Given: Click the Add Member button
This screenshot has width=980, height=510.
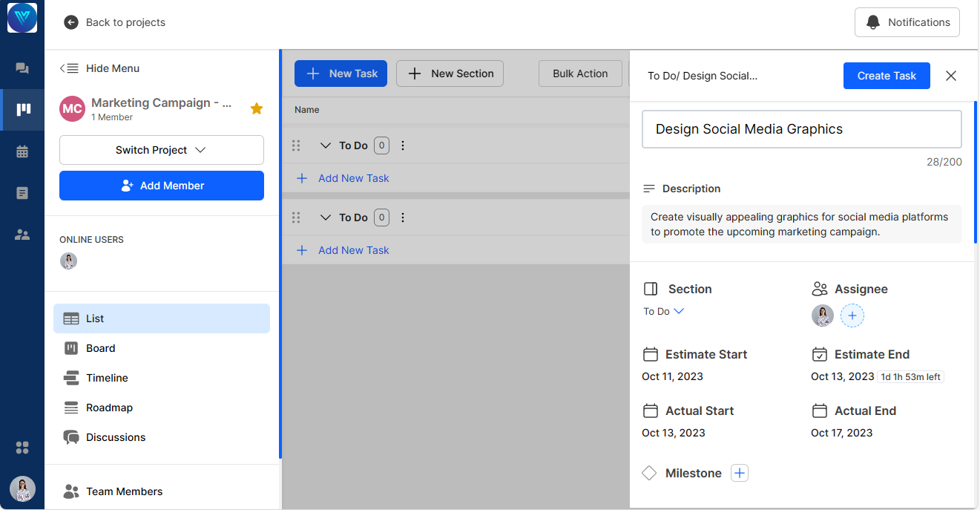Looking at the screenshot, I should [162, 186].
